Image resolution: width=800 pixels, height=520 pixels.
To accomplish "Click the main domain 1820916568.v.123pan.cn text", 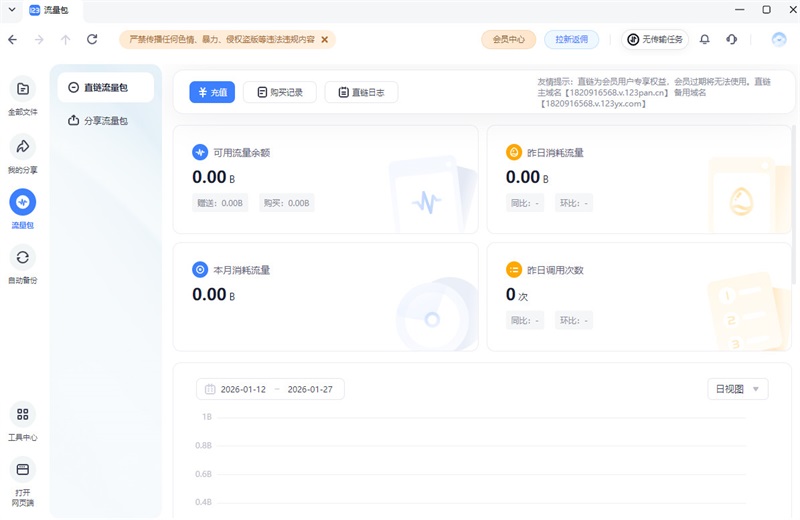I will (x=617, y=93).
